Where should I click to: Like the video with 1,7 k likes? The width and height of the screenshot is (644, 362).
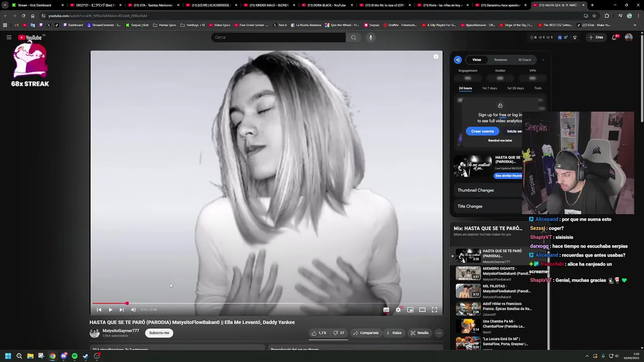tap(318, 333)
